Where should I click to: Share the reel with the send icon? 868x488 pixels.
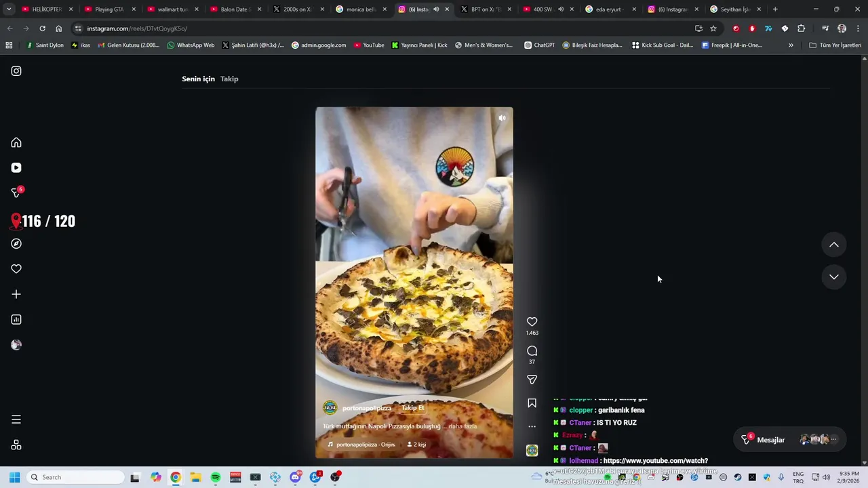pyautogui.click(x=532, y=380)
